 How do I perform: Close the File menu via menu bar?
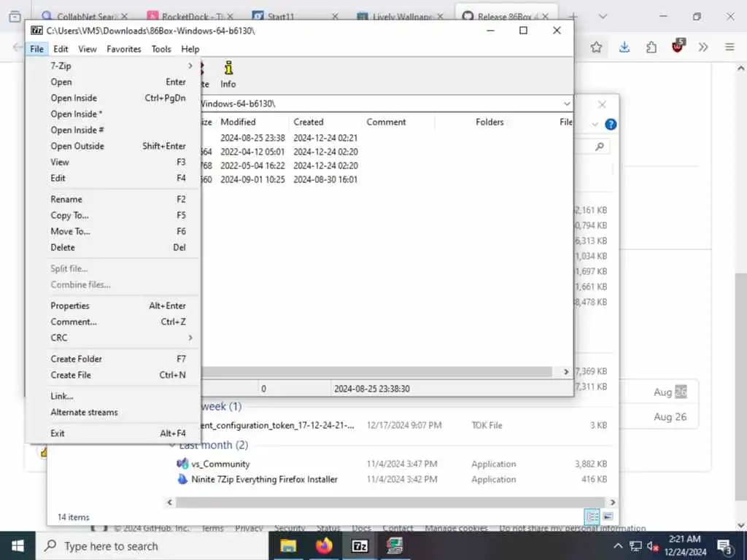[36, 49]
